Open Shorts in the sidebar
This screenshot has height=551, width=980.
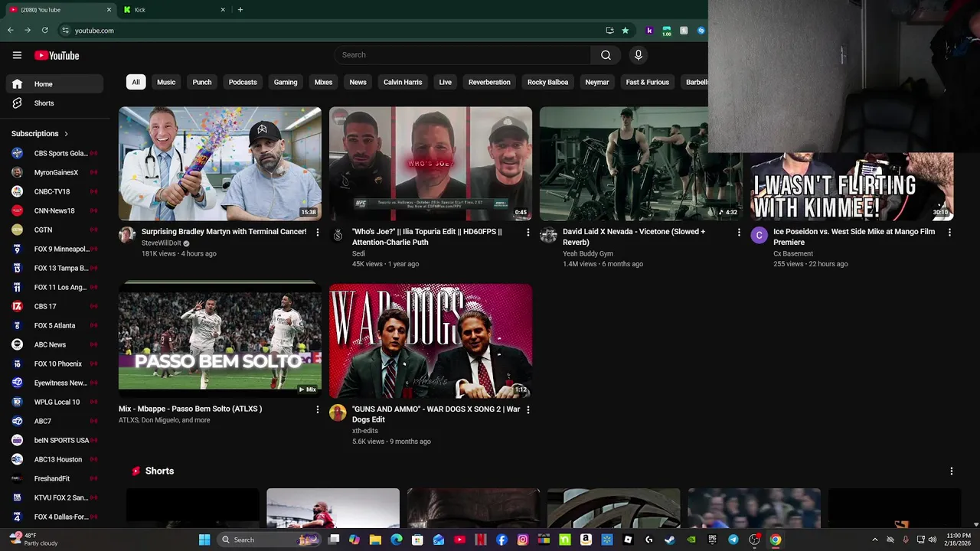(x=54, y=103)
